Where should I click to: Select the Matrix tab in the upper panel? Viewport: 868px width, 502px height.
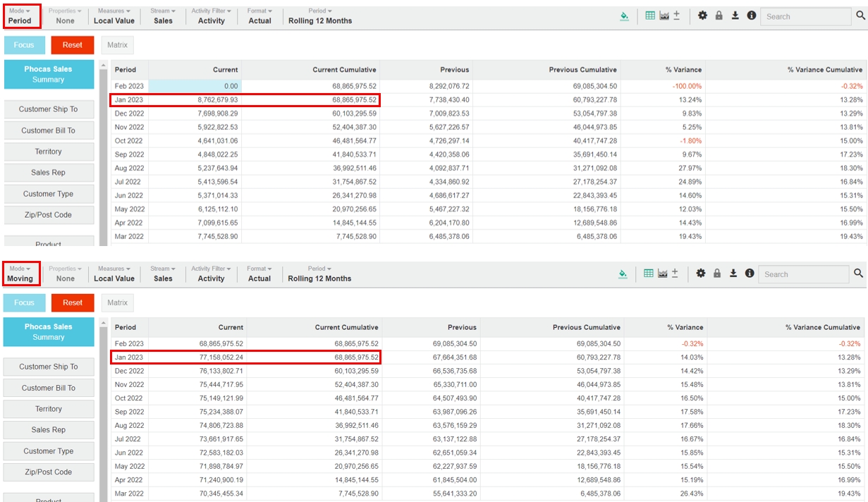pos(118,45)
